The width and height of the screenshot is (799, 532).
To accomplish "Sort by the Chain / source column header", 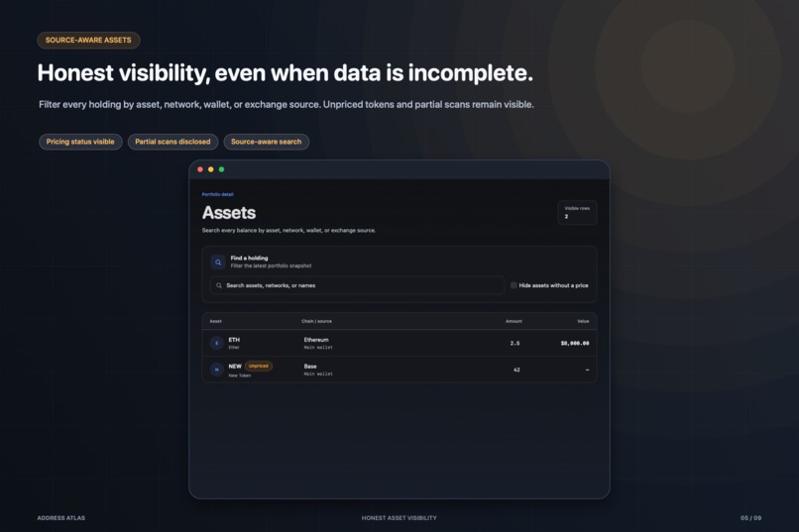I will tap(316, 321).
